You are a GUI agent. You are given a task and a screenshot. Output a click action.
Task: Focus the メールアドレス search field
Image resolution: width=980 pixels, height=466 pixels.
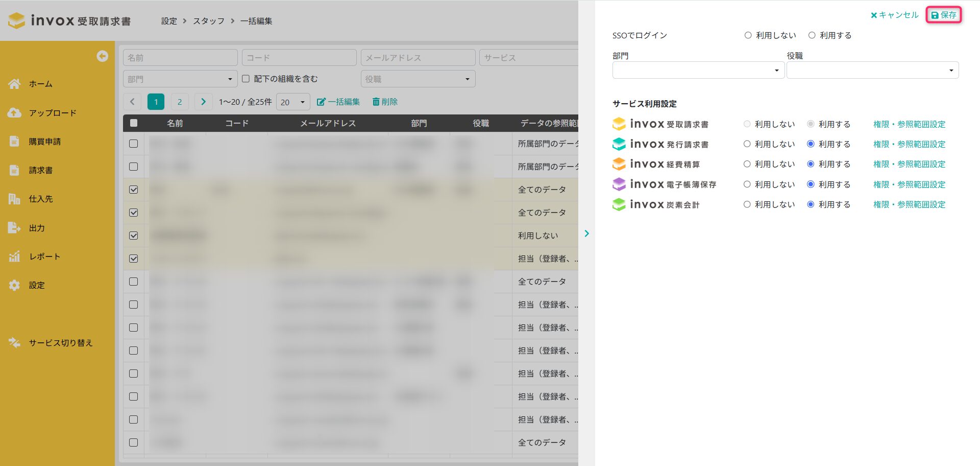point(418,58)
